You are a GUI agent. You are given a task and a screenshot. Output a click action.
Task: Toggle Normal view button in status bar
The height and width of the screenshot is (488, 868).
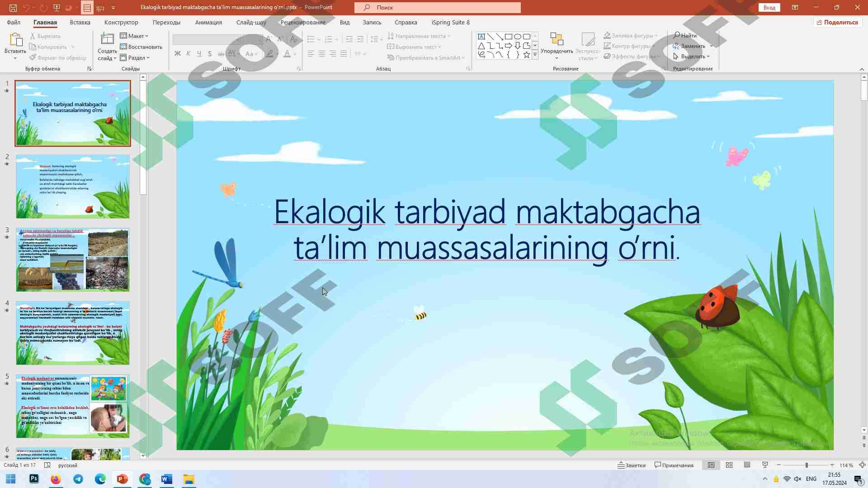(711, 465)
